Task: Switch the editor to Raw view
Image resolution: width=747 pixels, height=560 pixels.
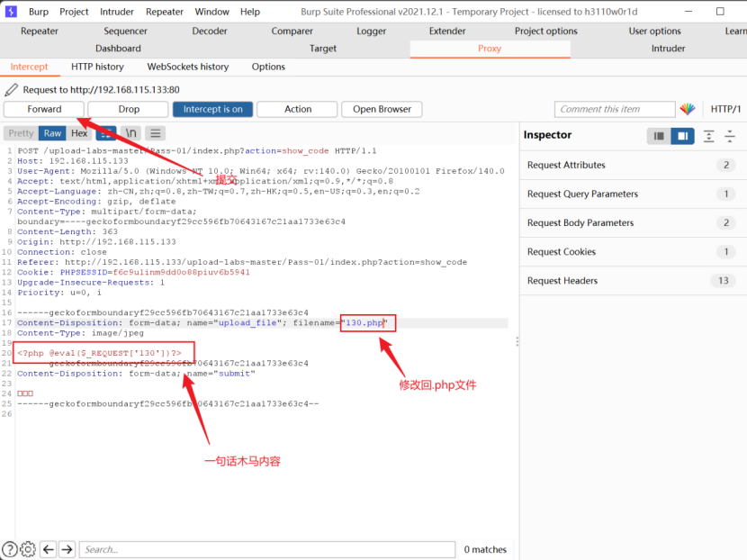Action: point(52,133)
